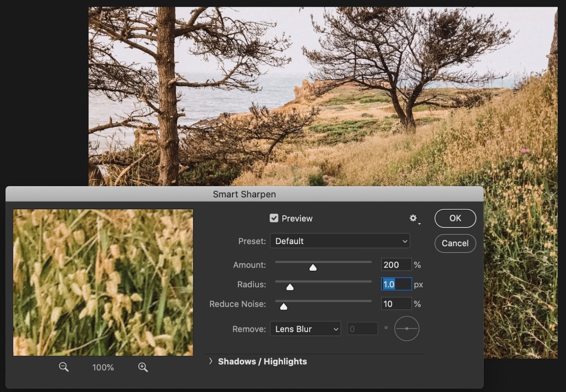
Task: Select the Reduce Noise value field
Action: coord(396,304)
